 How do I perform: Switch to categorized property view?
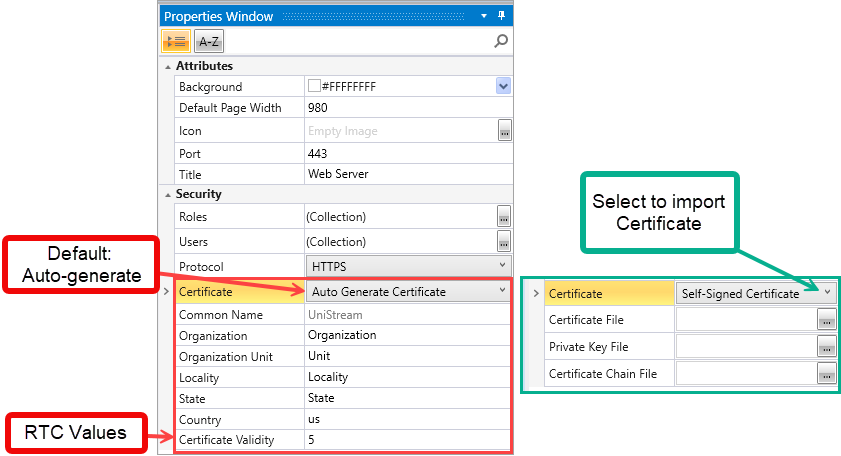176,41
